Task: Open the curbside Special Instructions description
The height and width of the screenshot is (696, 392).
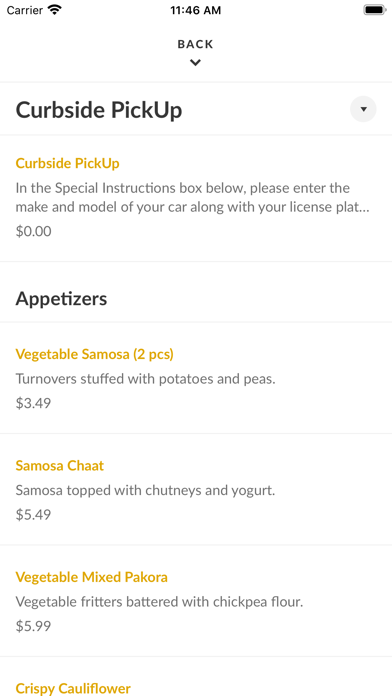Action: (193, 198)
